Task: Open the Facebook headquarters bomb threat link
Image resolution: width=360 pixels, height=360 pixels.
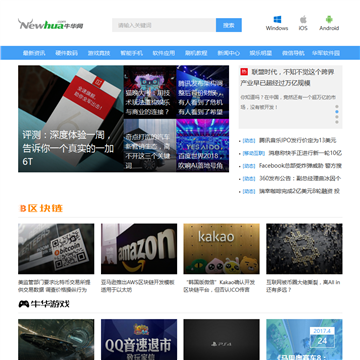Action: [x=300, y=166]
